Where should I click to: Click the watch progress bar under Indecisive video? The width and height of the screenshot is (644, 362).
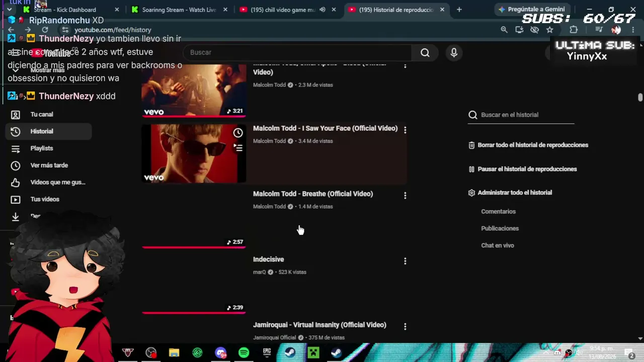click(x=194, y=312)
